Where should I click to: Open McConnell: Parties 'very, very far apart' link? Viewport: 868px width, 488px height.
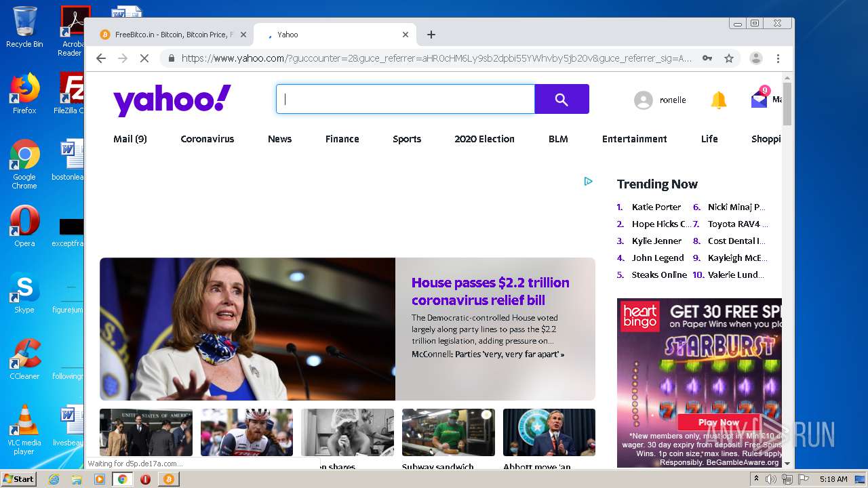(488, 354)
